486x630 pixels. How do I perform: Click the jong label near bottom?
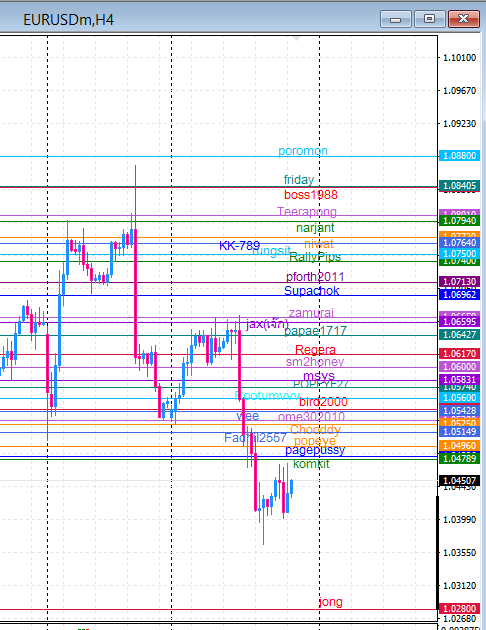pyautogui.click(x=331, y=602)
